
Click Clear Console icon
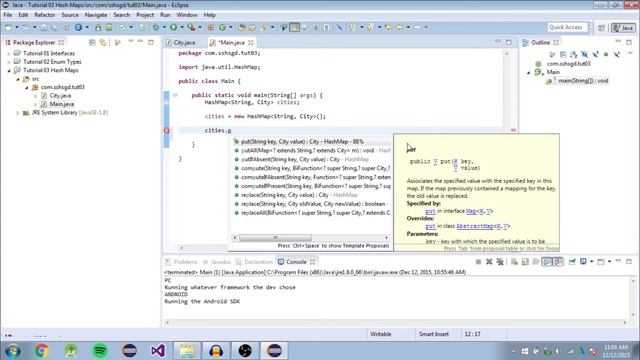(514, 262)
